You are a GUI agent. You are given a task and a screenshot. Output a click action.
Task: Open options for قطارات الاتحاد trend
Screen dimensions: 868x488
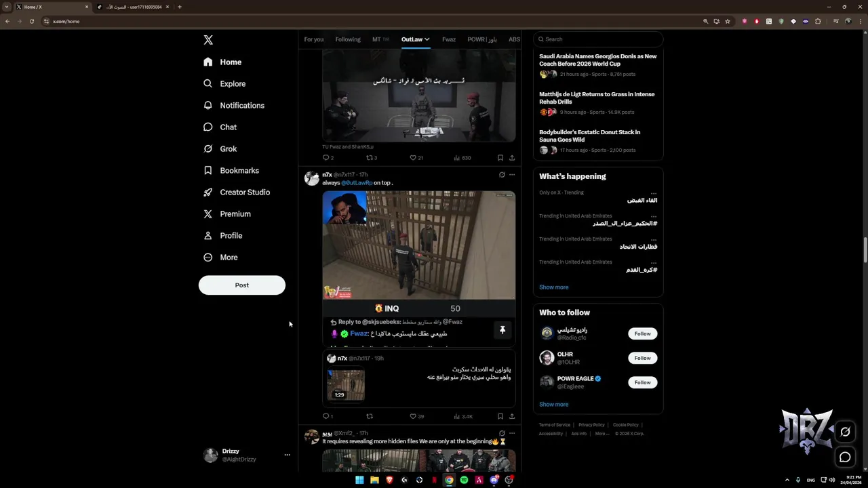(x=654, y=239)
